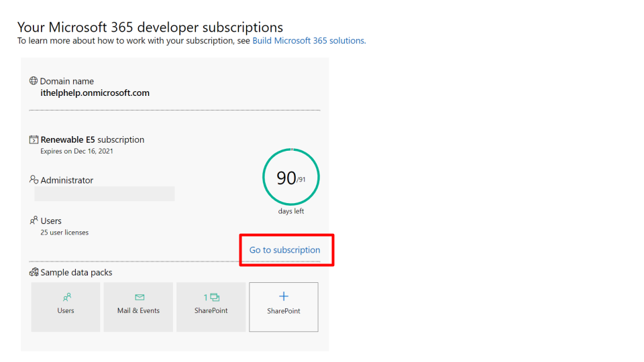The image size is (644, 362).
Task: Open the Build Microsoft 365 solutions link
Action: pyautogui.click(x=309, y=41)
